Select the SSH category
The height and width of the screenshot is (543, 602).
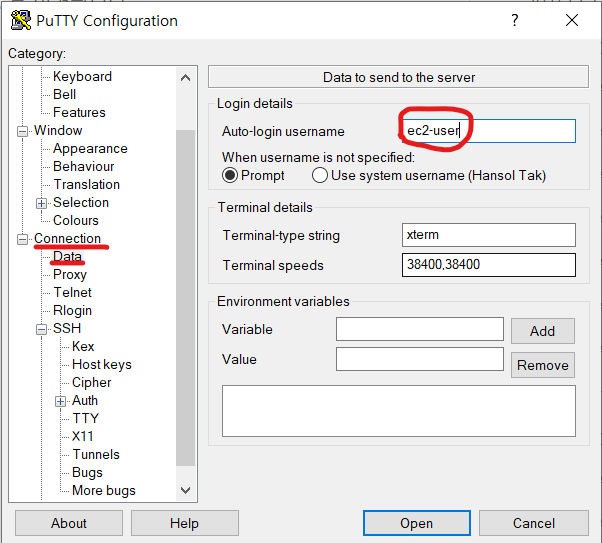[67, 329]
